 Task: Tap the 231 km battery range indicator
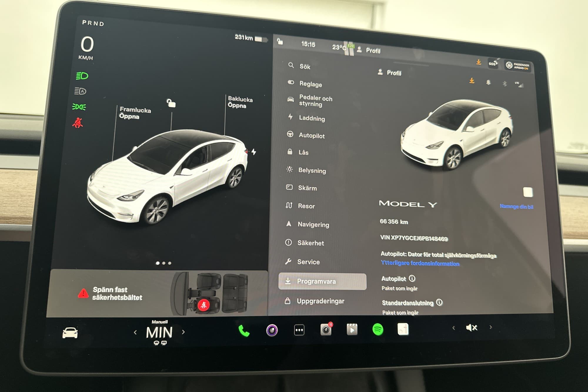[251, 38]
